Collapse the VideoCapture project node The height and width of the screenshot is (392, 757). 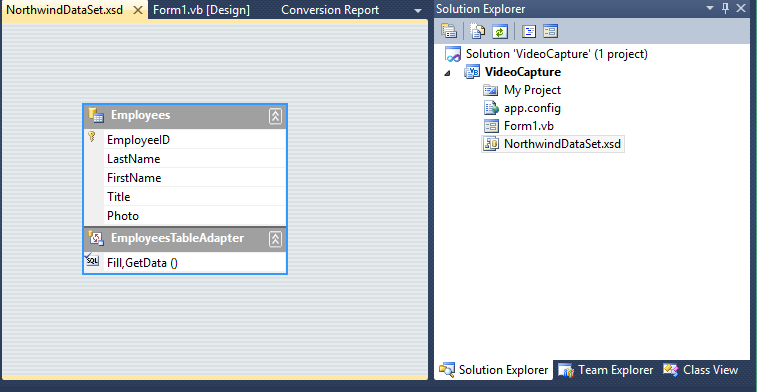pyautogui.click(x=447, y=73)
